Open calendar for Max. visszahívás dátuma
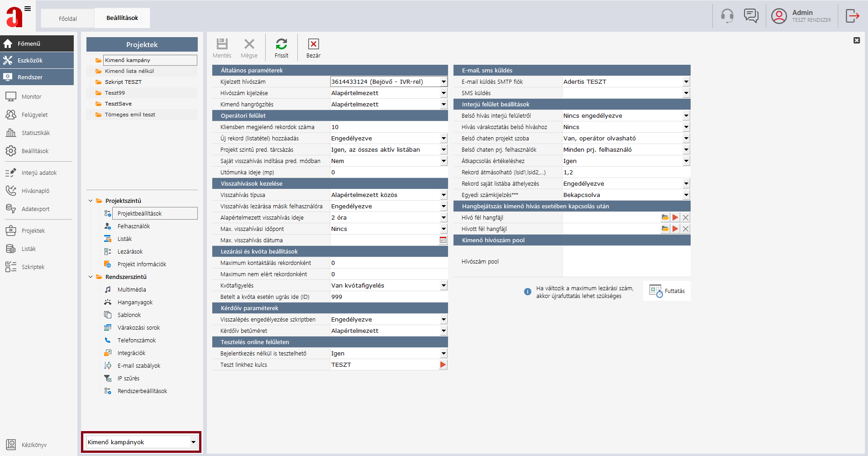 pyautogui.click(x=443, y=240)
